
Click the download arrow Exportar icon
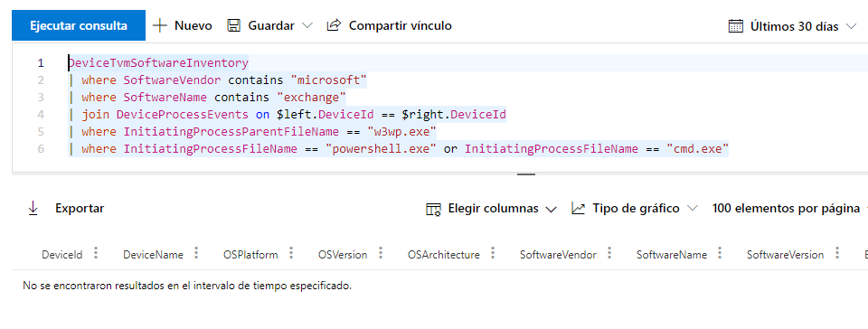[33, 209]
